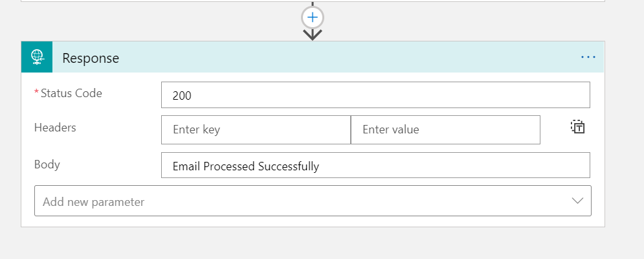Edit the Body field text
The image size is (644, 259).
pyautogui.click(x=375, y=166)
